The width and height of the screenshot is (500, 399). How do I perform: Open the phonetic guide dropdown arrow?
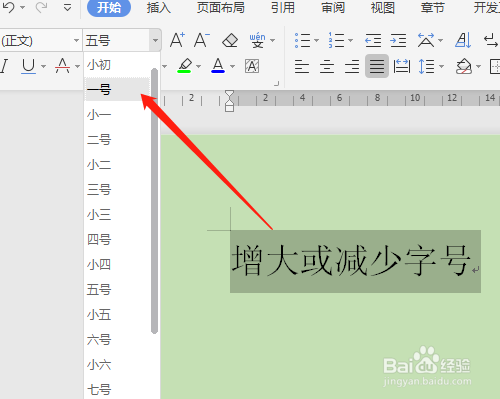click(x=273, y=41)
